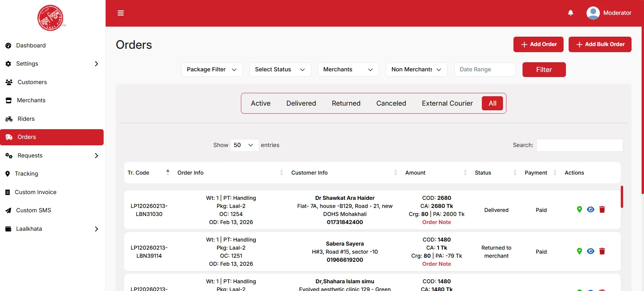Click phone number 01966619200
The width and height of the screenshot is (644, 291).
pyautogui.click(x=345, y=260)
